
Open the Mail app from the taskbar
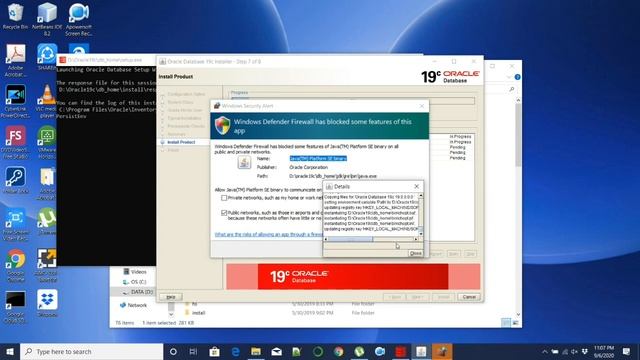(x=276, y=351)
